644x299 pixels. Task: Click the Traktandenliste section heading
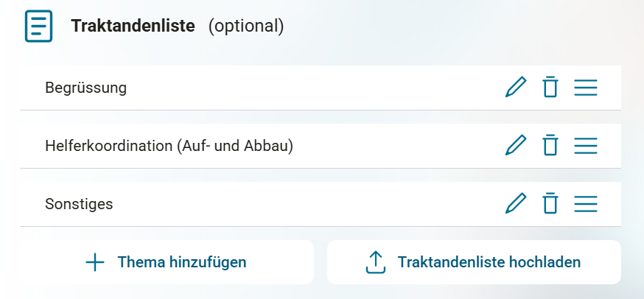pos(133,27)
